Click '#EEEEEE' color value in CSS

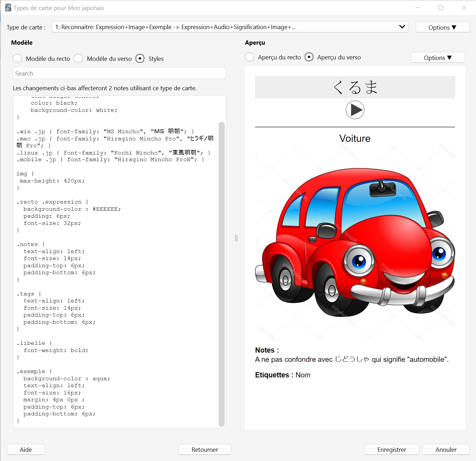[x=105, y=209]
